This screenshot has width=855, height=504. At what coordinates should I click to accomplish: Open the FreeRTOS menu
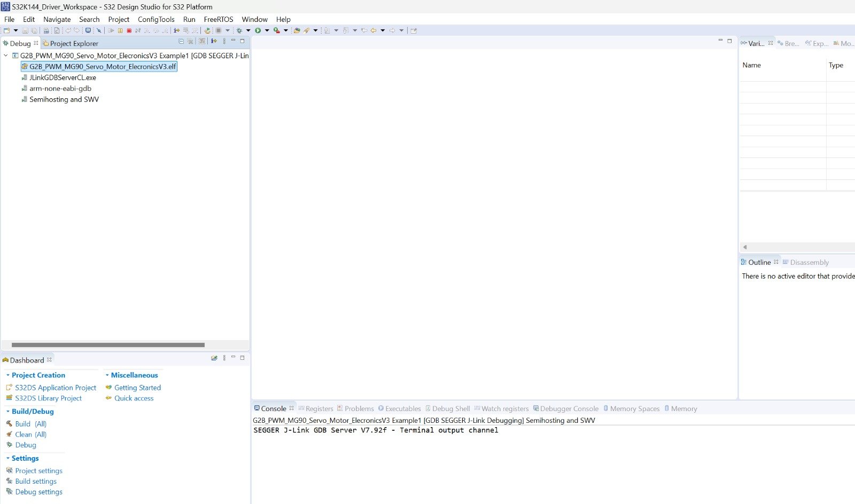click(x=219, y=19)
